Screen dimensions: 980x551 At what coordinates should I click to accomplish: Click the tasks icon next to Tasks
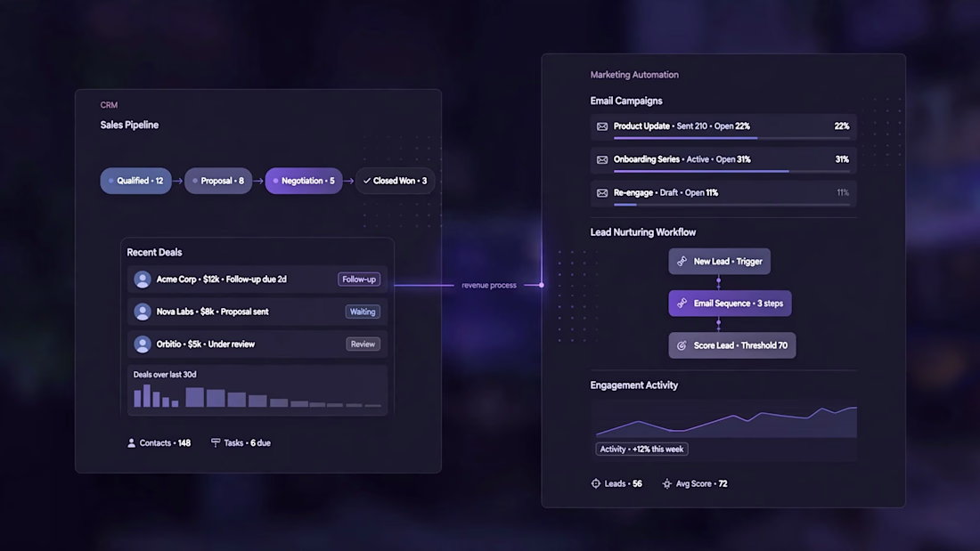click(x=216, y=443)
